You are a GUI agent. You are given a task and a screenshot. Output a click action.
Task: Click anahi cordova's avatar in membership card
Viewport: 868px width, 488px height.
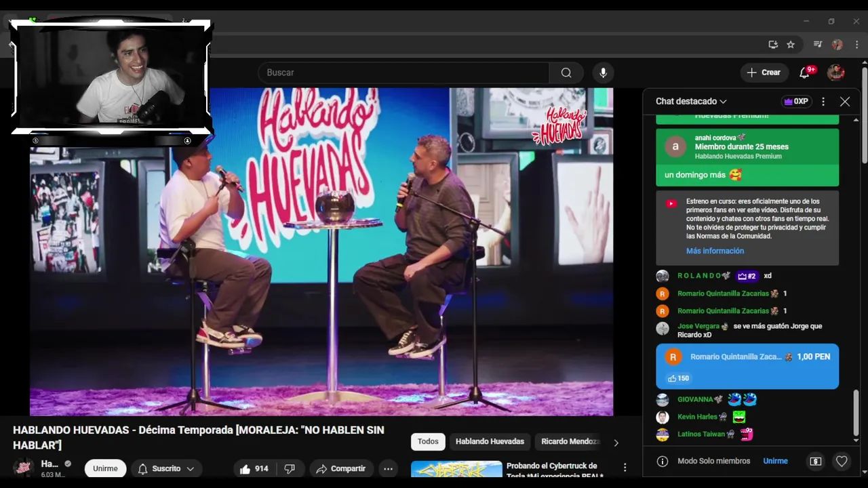(x=675, y=146)
